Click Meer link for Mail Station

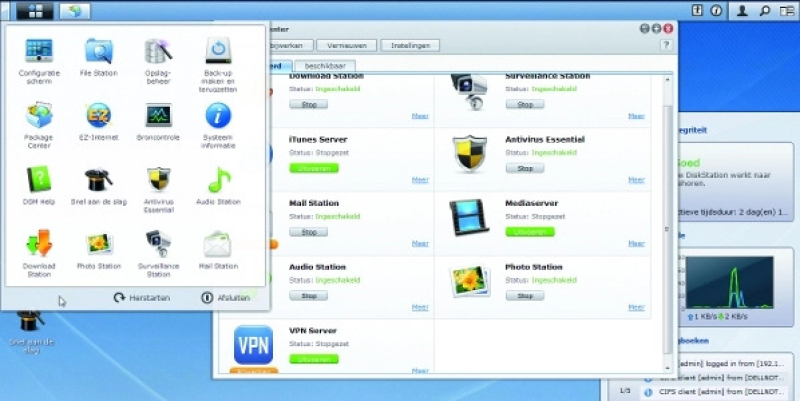(x=420, y=243)
